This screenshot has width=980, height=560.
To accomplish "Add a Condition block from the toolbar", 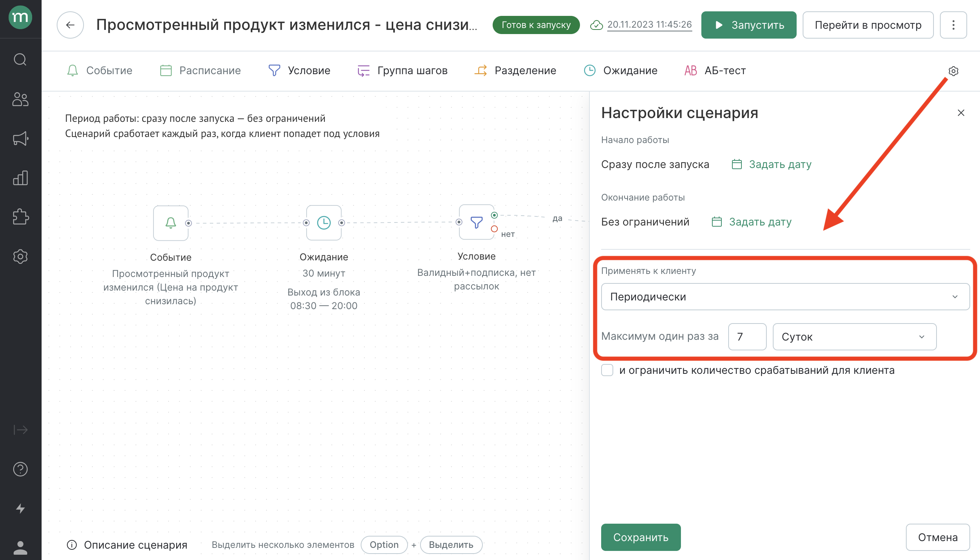I will pyautogui.click(x=299, y=71).
